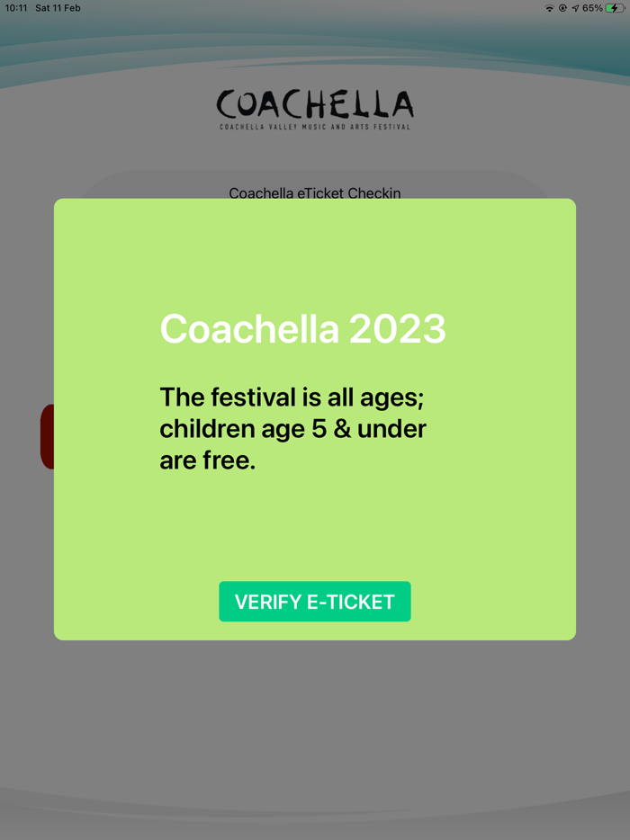Tap the all-ages admission notice text
Viewport: 630px width, 840px height.
pos(292,428)
